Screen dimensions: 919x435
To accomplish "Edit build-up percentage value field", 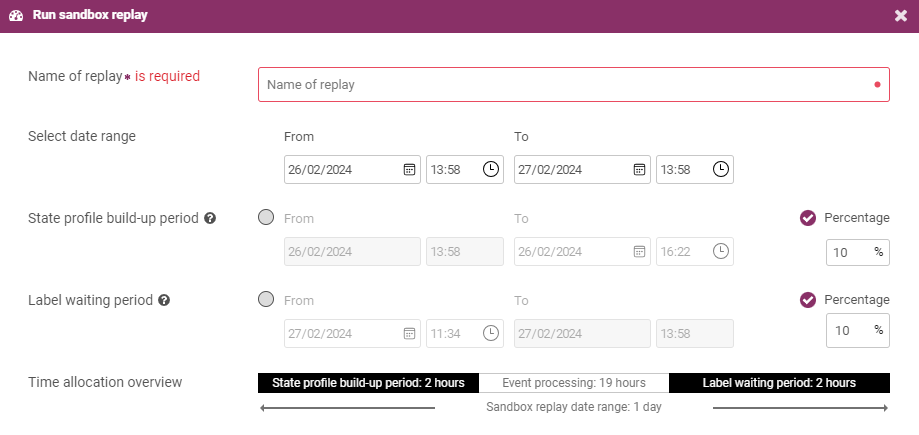I will point(857,252).
